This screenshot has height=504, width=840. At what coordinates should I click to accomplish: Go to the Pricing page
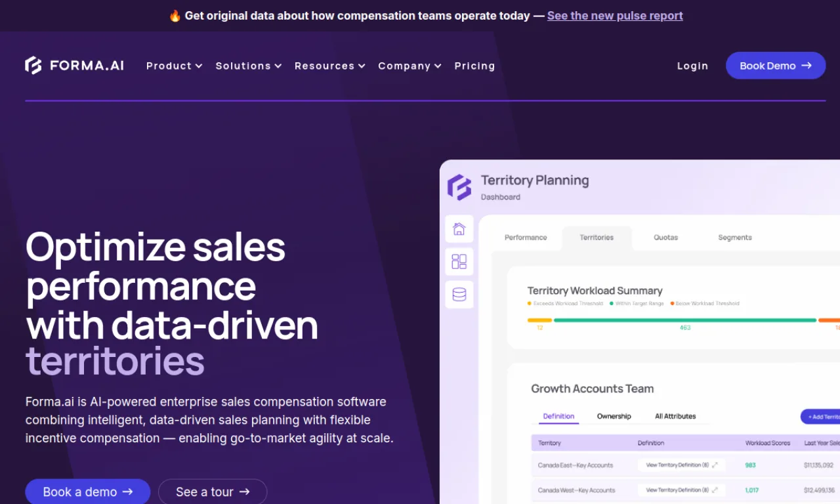point(474,66)
